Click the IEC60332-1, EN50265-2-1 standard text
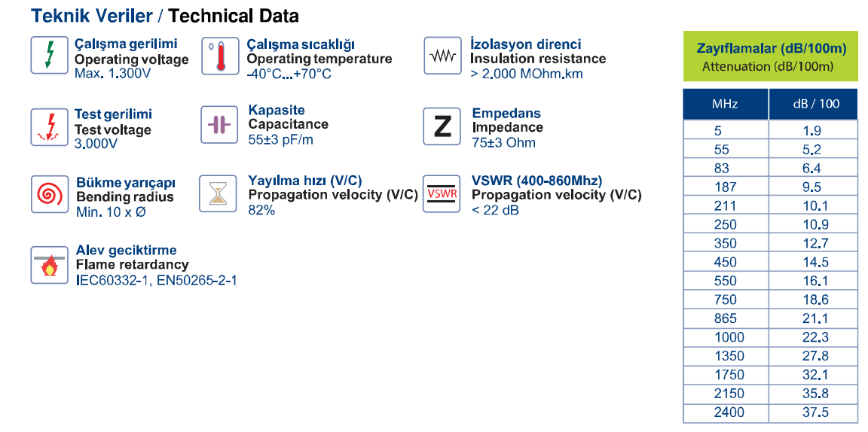This screenshot has height=432, width=868. pos(157,281)
